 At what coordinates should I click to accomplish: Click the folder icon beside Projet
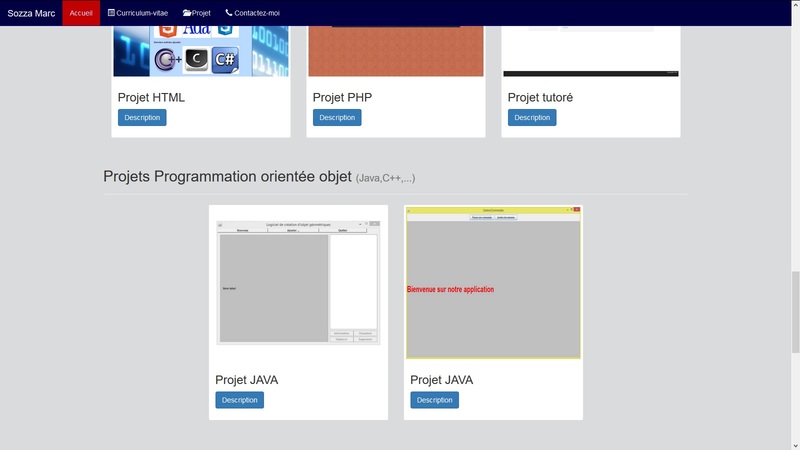tap(187, 13)
